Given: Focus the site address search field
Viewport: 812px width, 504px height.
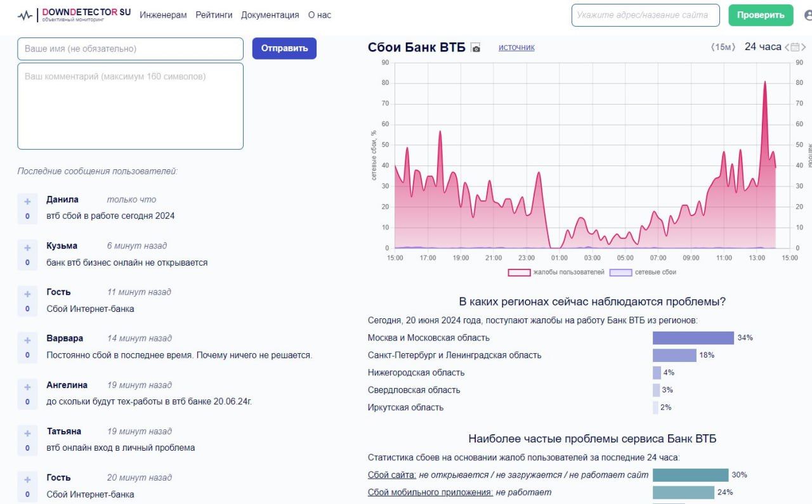Looking at the screenshot, I should pos(645,15).
